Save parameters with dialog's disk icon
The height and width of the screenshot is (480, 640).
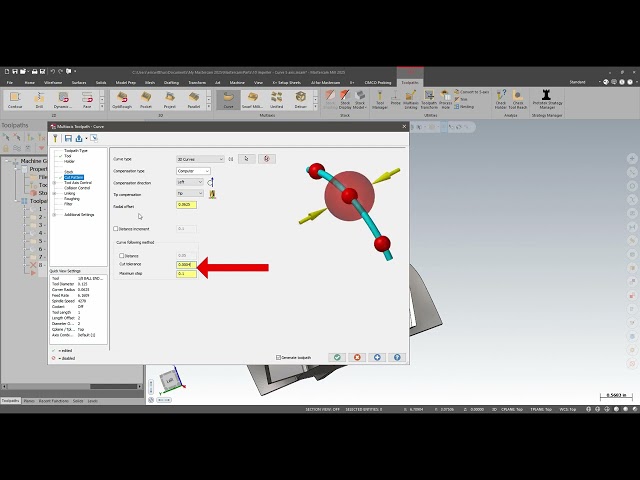tap(68, 138)
